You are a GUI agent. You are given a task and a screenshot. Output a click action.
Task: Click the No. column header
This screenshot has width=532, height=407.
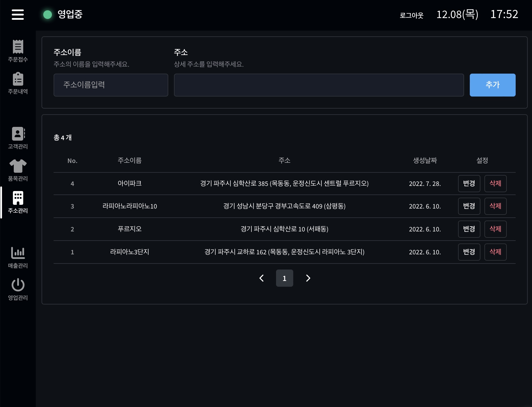(72, 161)
